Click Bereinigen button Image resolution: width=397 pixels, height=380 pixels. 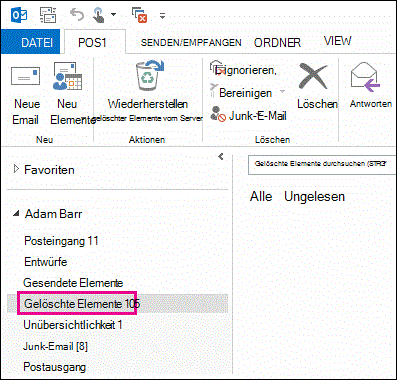(241, 92)
